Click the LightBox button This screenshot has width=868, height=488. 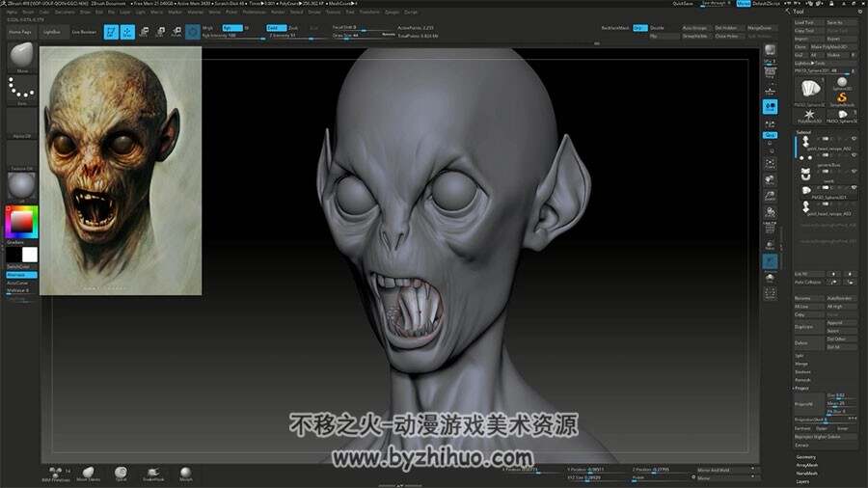click(52, 32)
